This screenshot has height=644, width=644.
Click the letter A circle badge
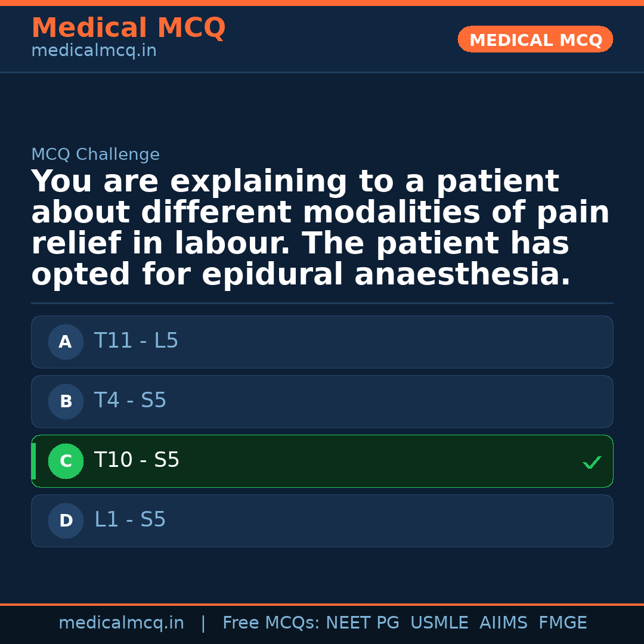[x=66, y=342]
